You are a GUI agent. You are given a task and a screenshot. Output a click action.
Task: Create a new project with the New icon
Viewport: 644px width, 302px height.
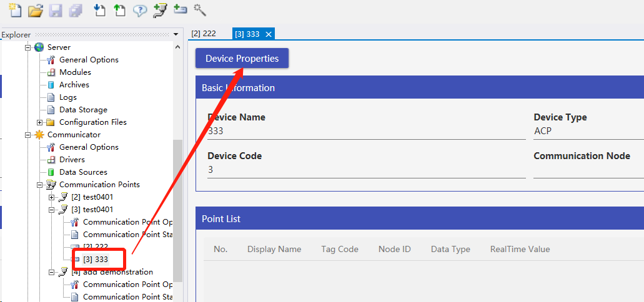[x=15, y=10]
